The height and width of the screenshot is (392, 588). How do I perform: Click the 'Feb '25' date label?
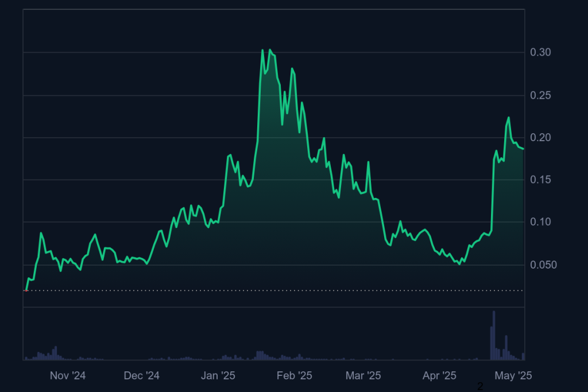tap(295, 375)
